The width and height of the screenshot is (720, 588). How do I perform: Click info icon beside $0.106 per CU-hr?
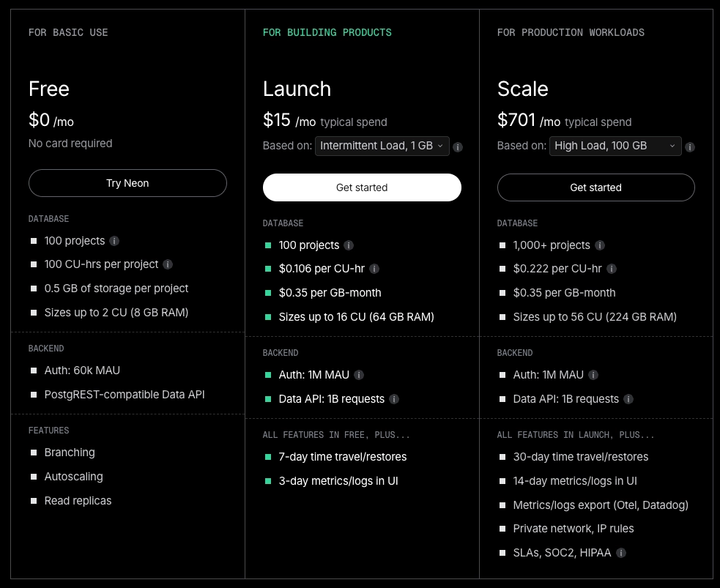click(x=374, y=269)
